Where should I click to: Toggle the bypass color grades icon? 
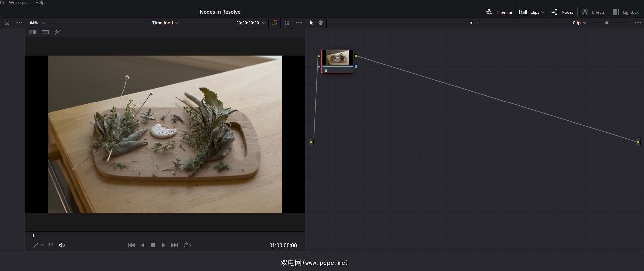point(274,23)
